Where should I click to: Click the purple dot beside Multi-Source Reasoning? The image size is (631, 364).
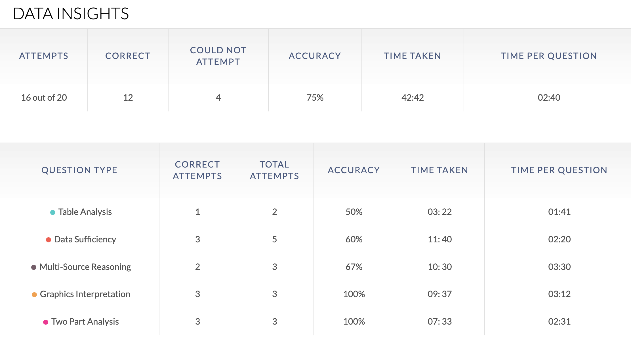pyautogui.click(x=34, y=267)
